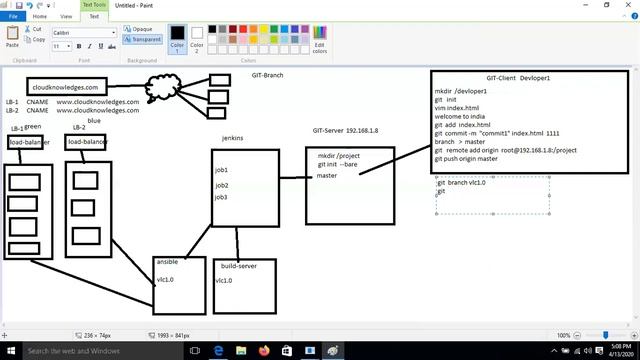The image size is (640, 360).
Task: Open the Edit colors dialog
Action: point(320,39)
